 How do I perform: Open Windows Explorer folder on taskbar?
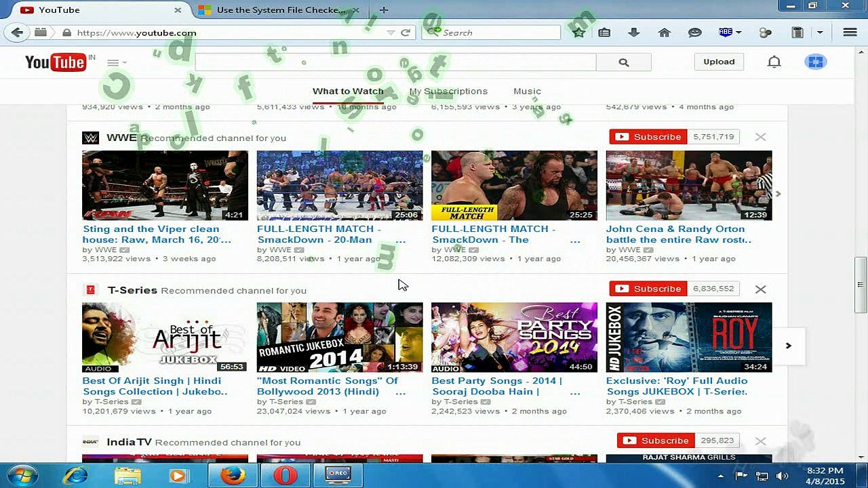pos(127,476)
